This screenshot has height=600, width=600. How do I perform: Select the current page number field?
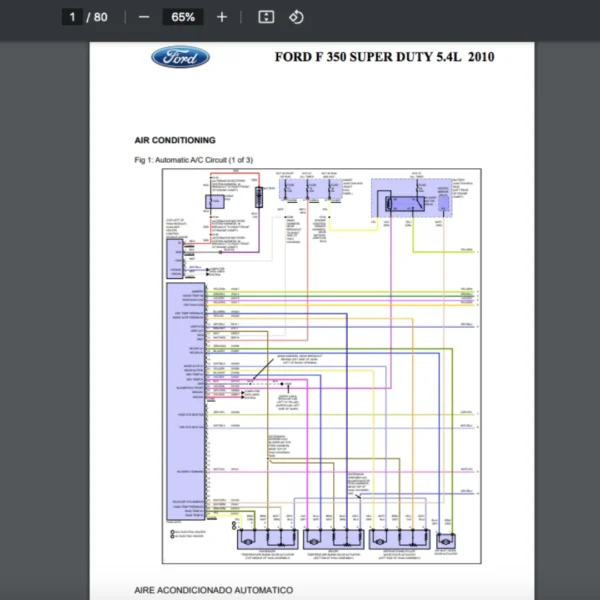point(73,17)
